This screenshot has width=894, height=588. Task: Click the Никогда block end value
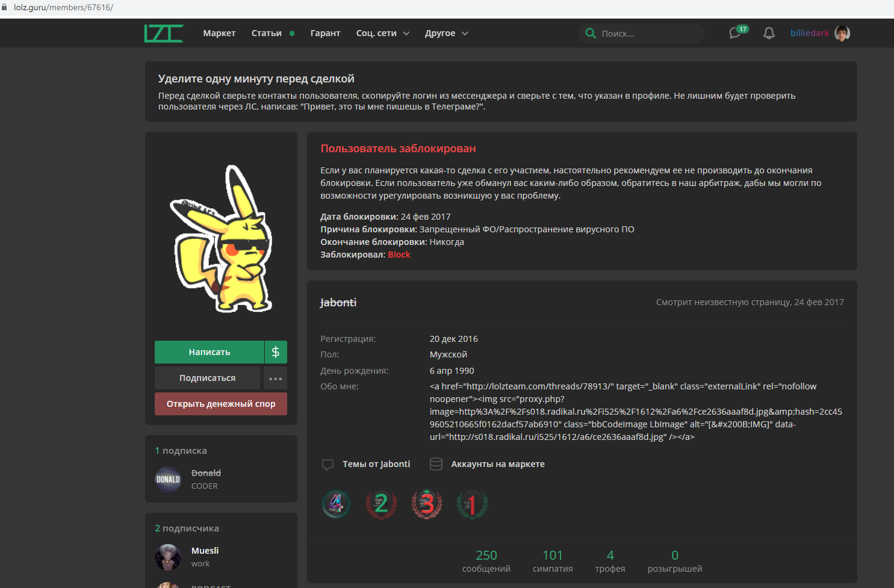[x=447, y=242]
